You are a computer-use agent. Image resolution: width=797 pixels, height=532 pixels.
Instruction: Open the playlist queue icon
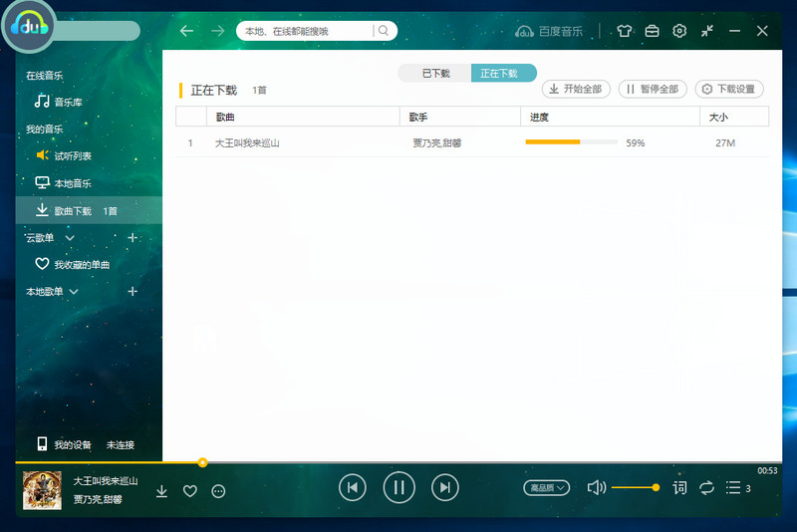(734, 487)
